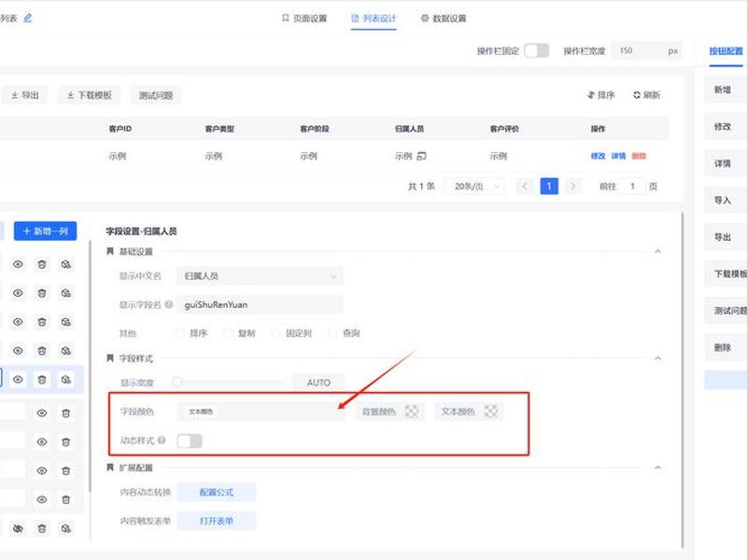This screenshot has height=560, width=747.
Task: Click the next page arrow in pagination
Action: (573, 186)
